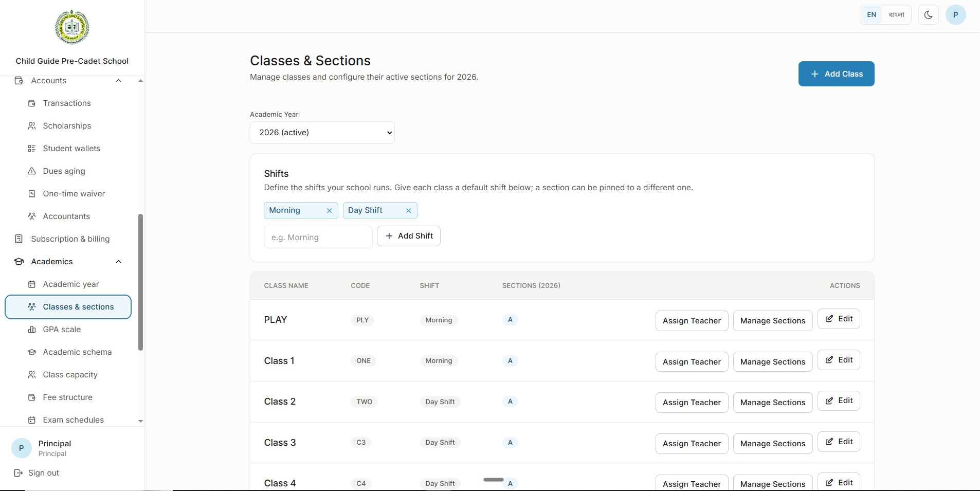Viewport: 980px width, 491px height.
Task: Edit the Class 2 row
Action: point(839,401)
